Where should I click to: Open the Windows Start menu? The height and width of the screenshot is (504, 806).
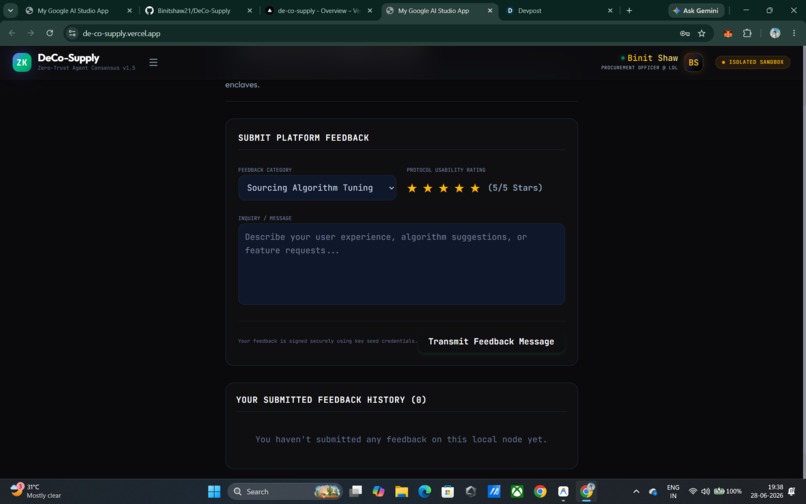point(214,492)
